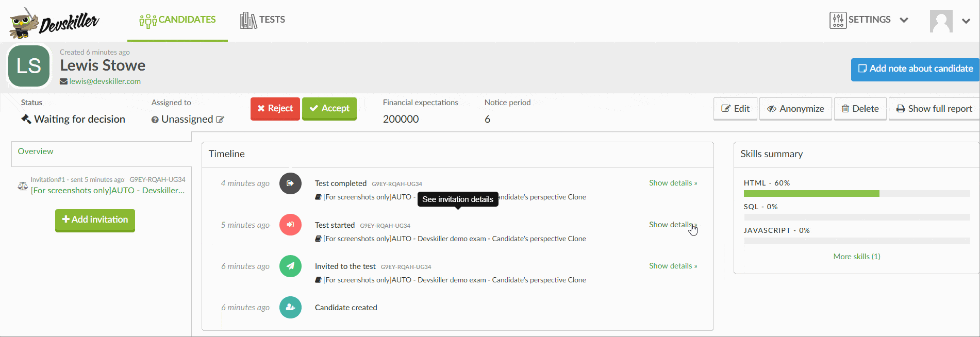Screen dimensions: 980x337
Task: Open the lewis@devskiller.com email link
Action: click(105, 81)
